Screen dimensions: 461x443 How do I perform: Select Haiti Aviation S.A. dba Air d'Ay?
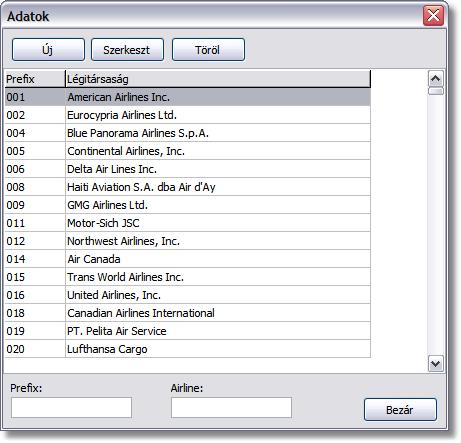point(188,187)
